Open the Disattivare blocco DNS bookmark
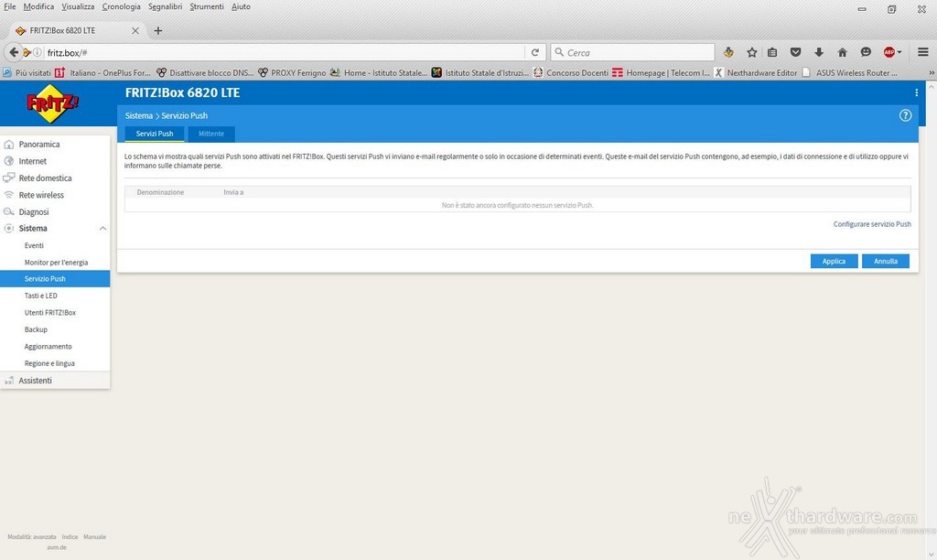The height and width of the screenshot is (560, 937). [205, 73]
